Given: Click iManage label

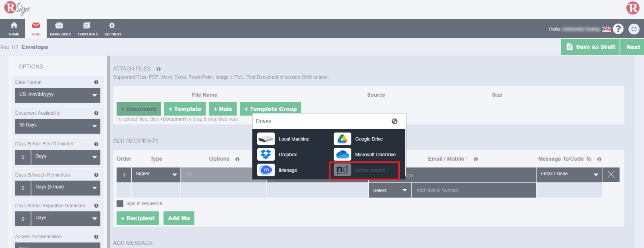Looking at the screenshot, I should point(288,170).
